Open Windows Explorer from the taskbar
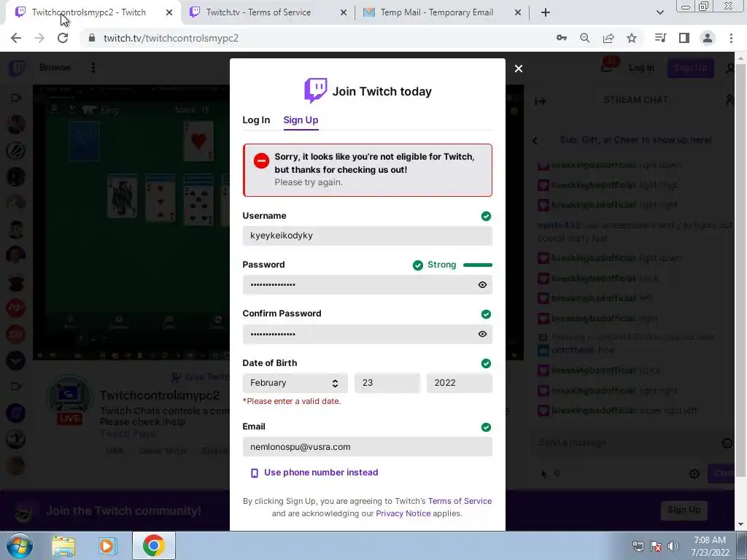The image size is (747, 560). point(63,545)
